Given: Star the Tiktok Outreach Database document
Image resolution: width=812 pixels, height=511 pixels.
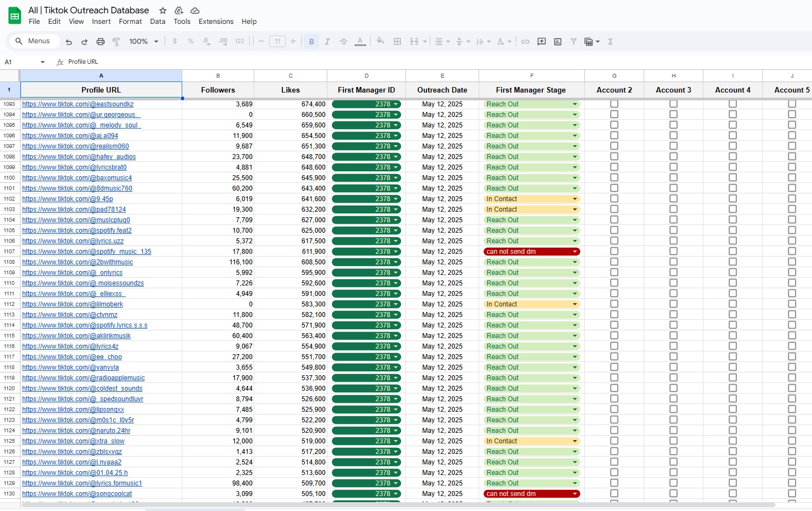Looking at the screenshot, I should [x=163, y=11].
